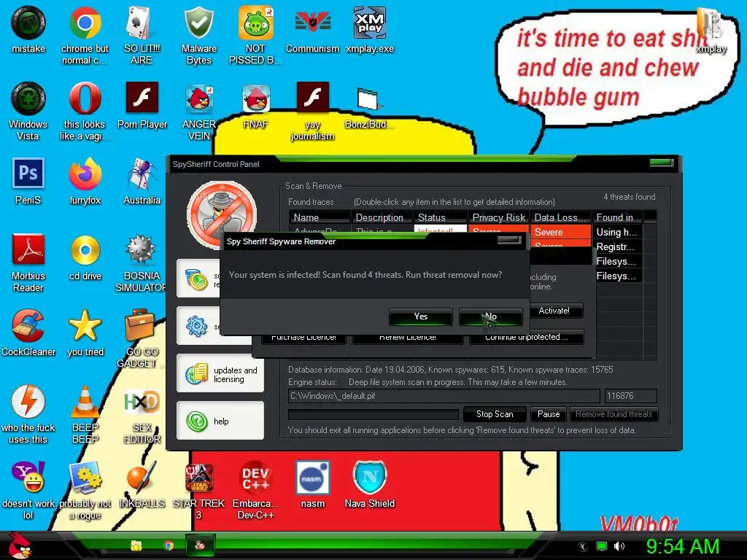Viewport: 747px width, 560px height.
Task: Select the settings gear sidebar section
Action: pos(198,327)
